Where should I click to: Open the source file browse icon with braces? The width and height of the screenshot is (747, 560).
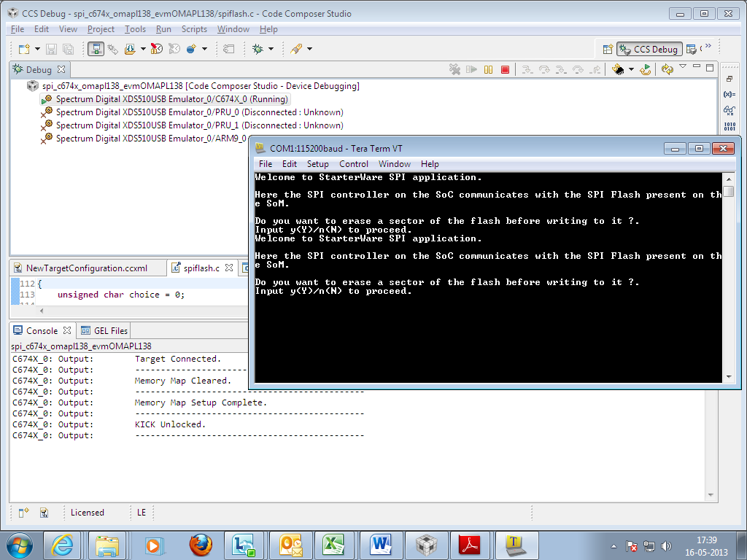130,49
